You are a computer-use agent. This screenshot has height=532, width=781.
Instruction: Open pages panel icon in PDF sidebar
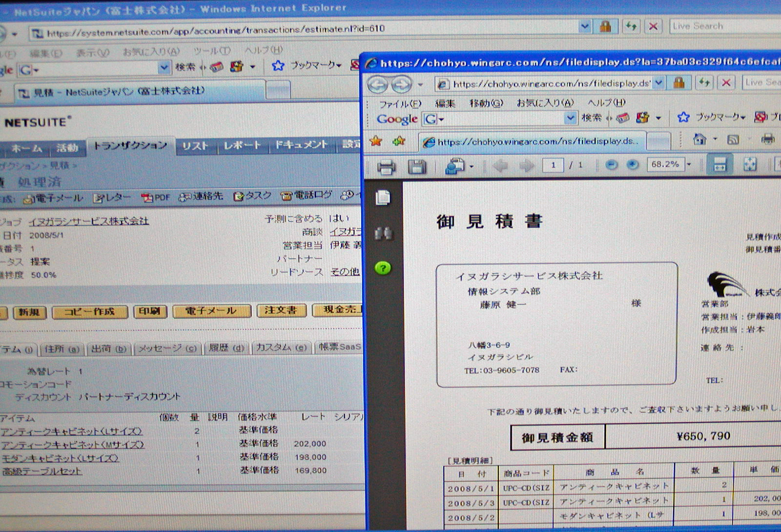click(x=383, y=198)
